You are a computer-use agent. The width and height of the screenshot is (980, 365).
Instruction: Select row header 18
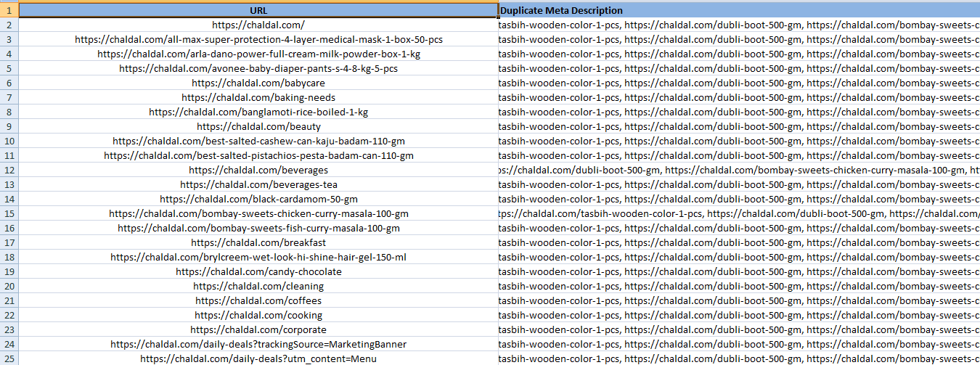(9, 257)
